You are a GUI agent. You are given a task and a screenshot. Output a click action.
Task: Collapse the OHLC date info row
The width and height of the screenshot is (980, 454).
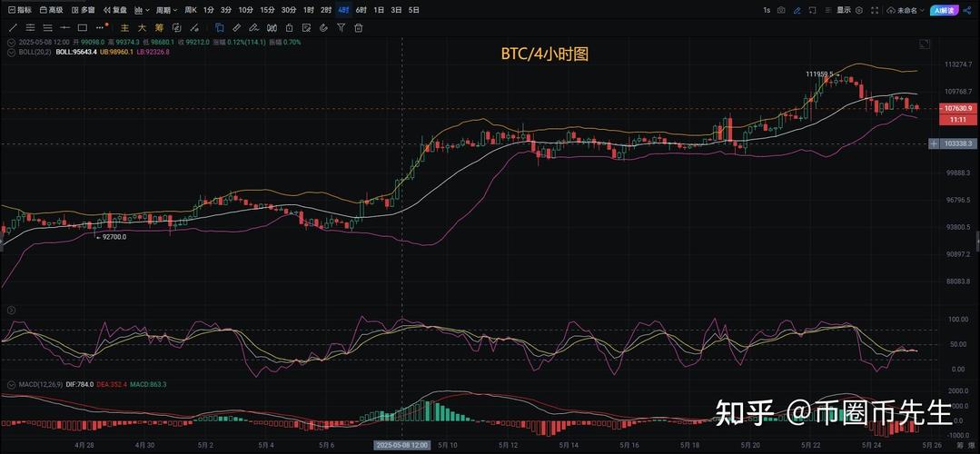(x=11, y=43)
